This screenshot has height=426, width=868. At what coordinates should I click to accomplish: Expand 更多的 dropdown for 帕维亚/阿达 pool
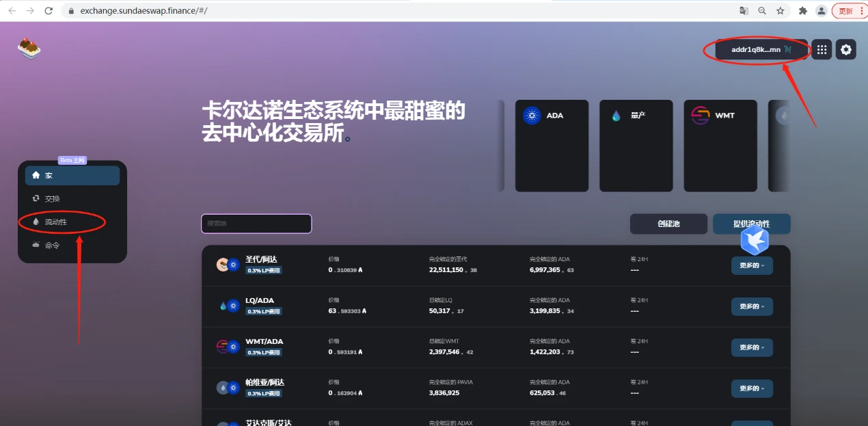(752, 388)
